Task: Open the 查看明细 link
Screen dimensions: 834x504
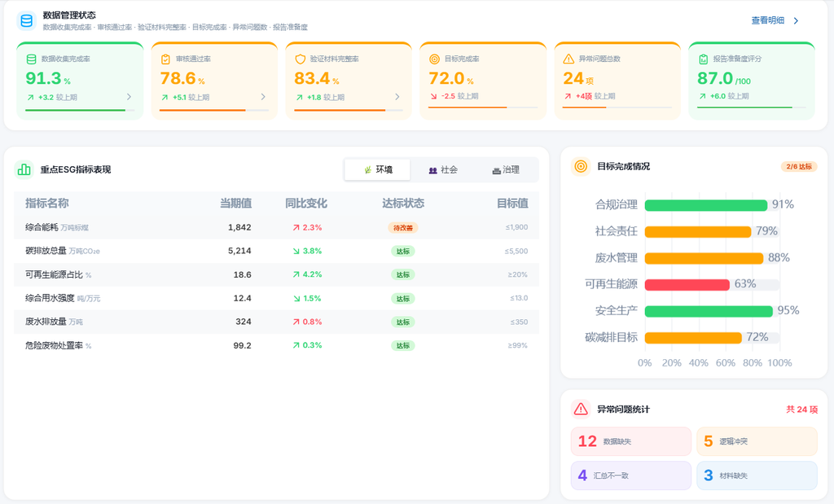Action: coord(767,20)
